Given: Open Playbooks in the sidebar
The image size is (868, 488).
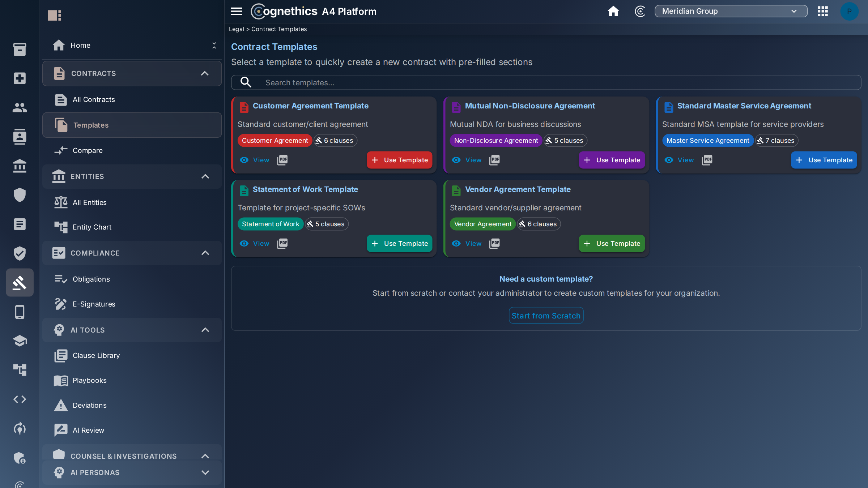Looking at the screenshot, I should [132, 380].
